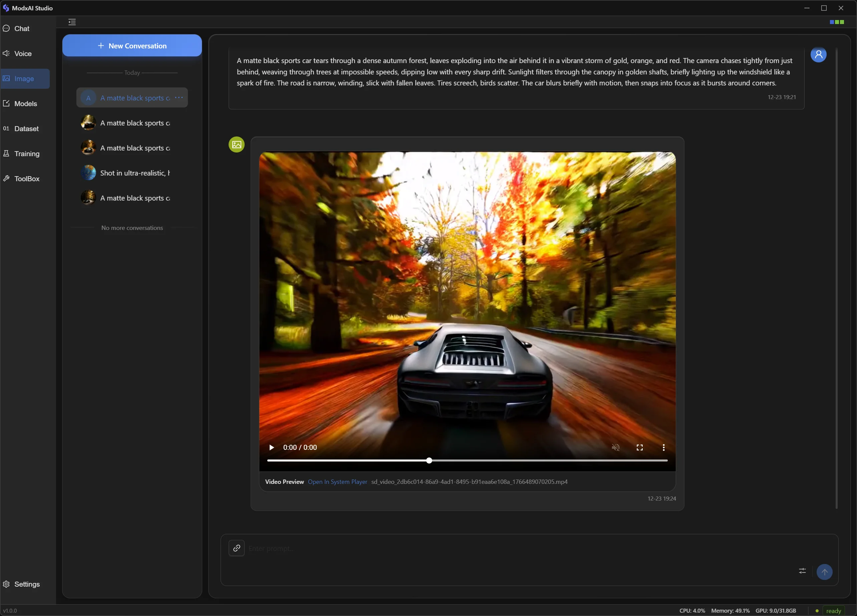This screenshot has height=616, width=857.
Task: Click the green image assistant avatar
Action: click(237, 145)
